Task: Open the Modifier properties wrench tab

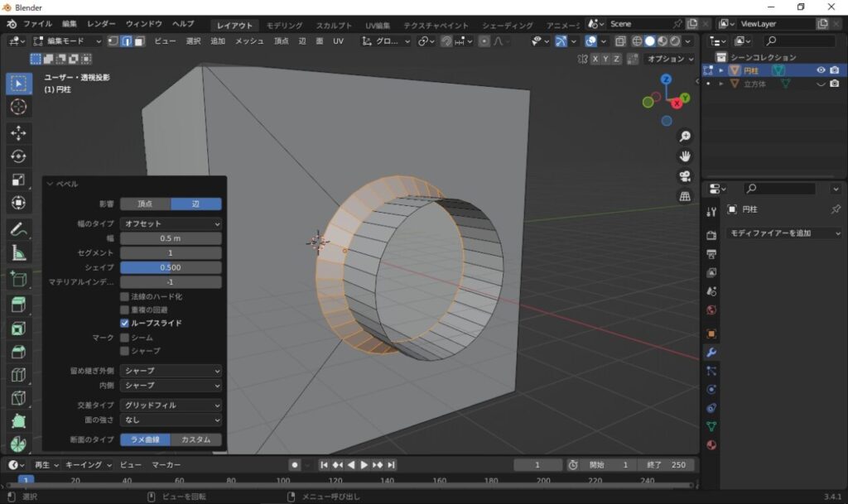Action: [x=711, y=353]
